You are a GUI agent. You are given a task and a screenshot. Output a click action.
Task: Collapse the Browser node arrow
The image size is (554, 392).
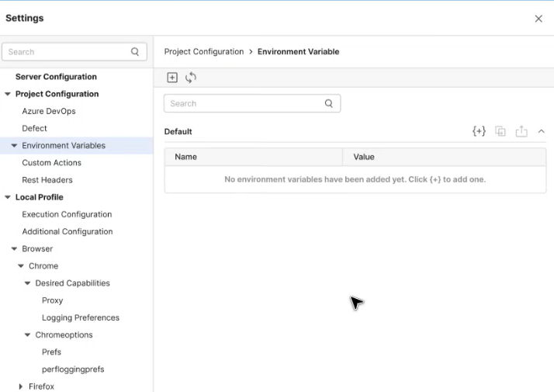point(14,249)
